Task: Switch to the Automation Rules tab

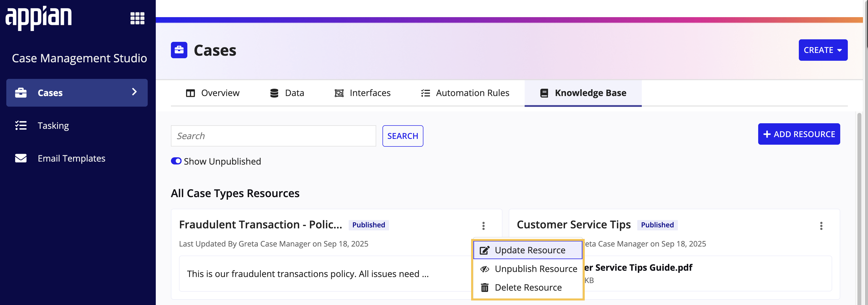Action: tap(465, 93)
